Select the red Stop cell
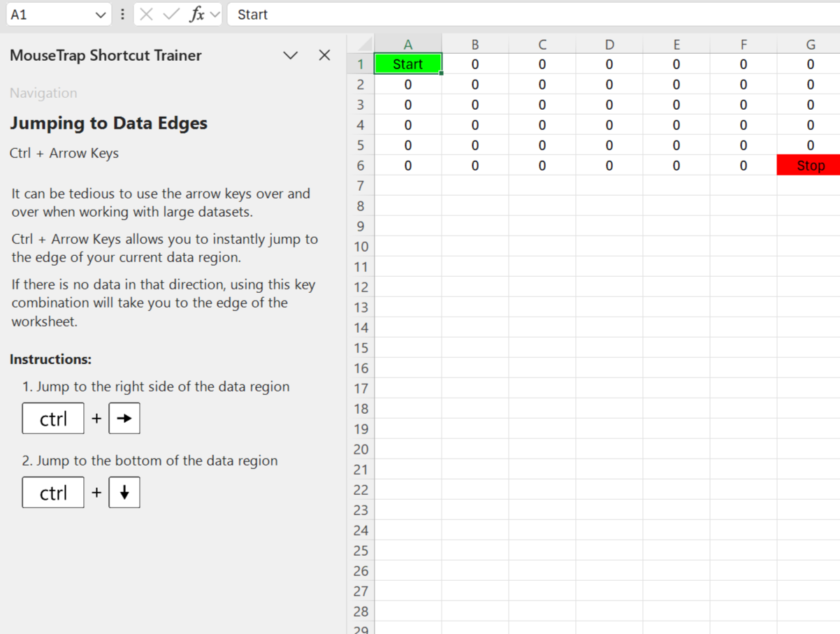Viewport: 840px width, 634px height. click(x=809, y=165)
